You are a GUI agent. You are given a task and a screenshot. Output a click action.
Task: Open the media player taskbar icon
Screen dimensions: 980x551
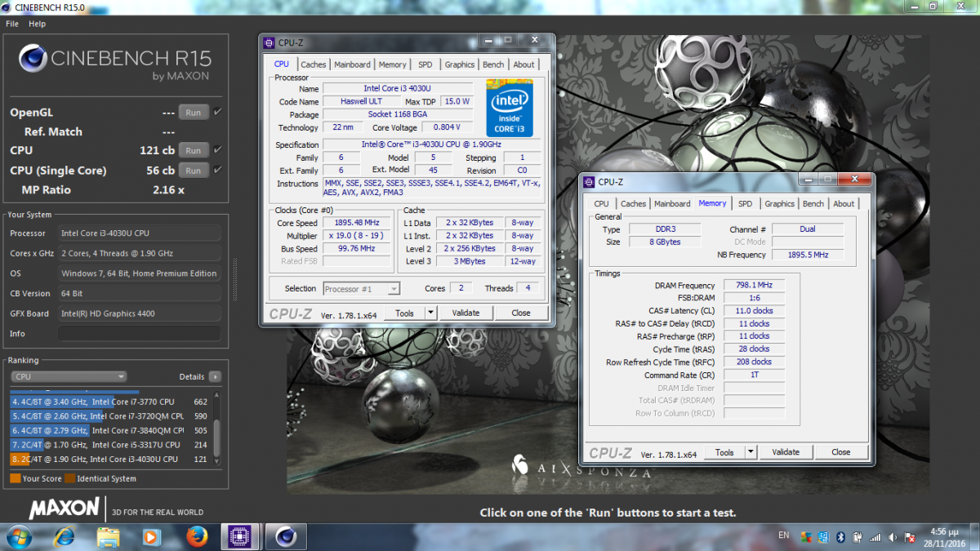click(152, 536)
